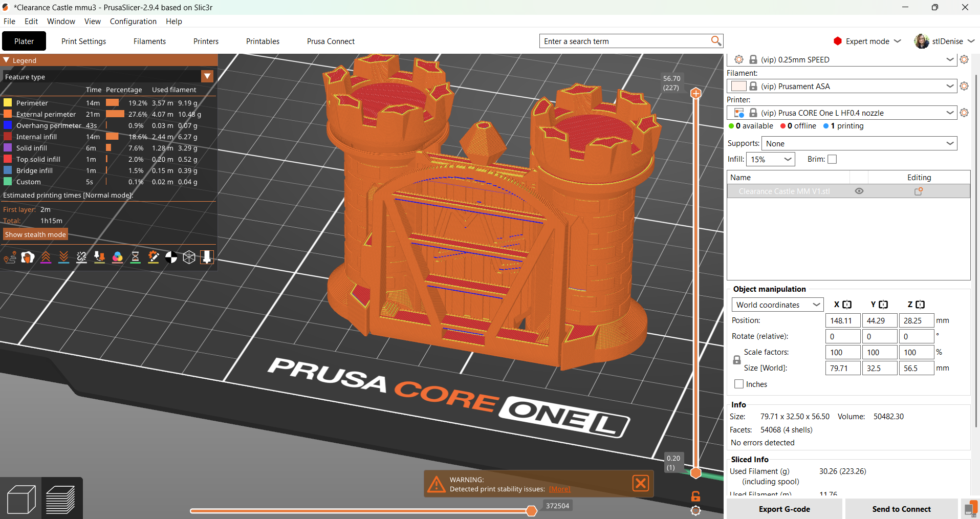Image resolution: width=980 pixels, height=519 pixels.
Task: Show travel moves in the preview
Action: pos(10,257)
